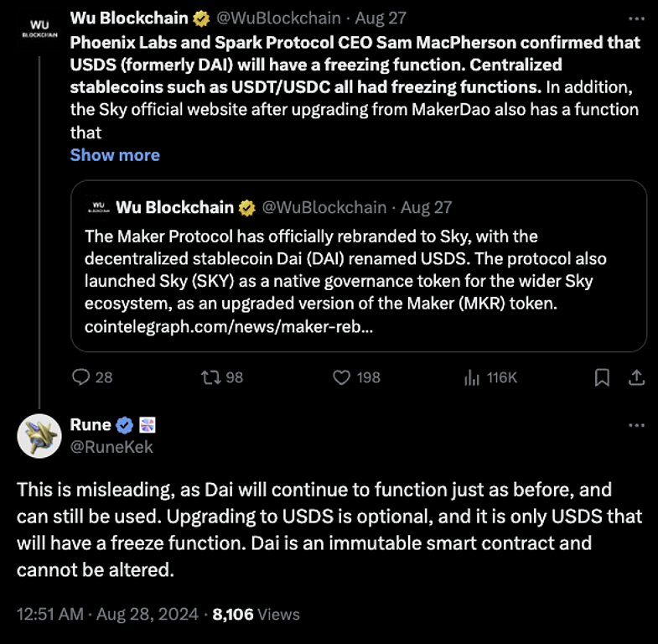Click the @WuBlockchain handle in top post

pyautogui.click(x=279, y=18)
